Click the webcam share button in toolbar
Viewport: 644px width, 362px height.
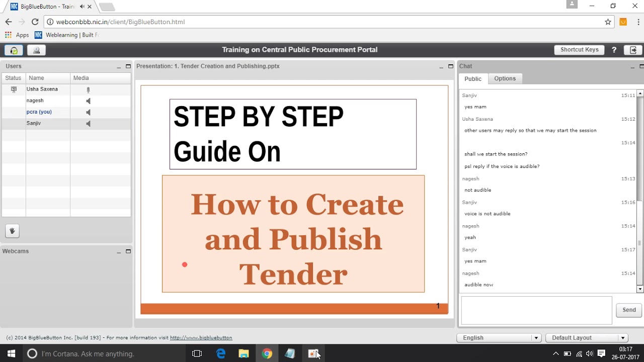point(36,50)
